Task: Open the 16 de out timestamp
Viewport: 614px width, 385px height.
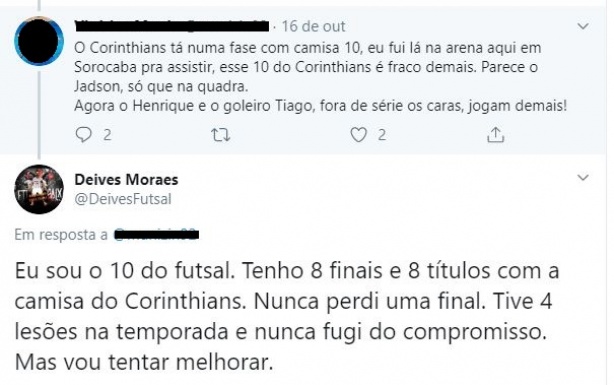Action: pos(313,26)
